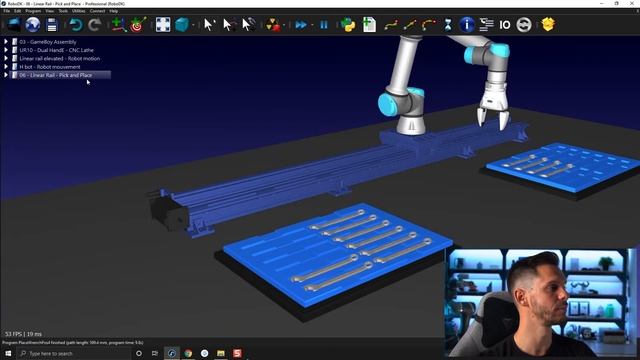
Task: Open the Windows Start menu
Action: click(x=8, y=353)
